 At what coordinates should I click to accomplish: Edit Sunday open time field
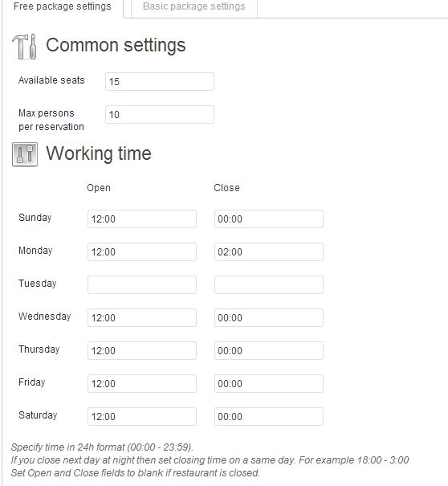(142, 218)
